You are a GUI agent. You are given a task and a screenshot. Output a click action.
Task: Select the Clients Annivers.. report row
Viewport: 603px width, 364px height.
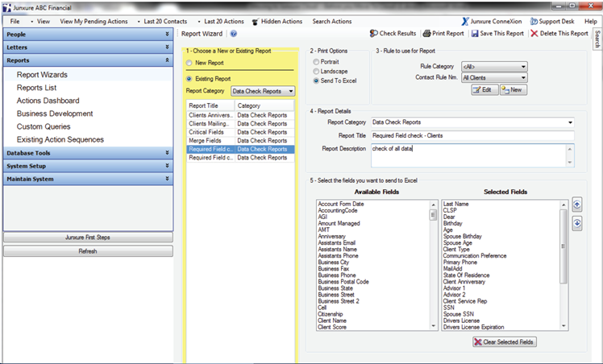tap(240, 115)
